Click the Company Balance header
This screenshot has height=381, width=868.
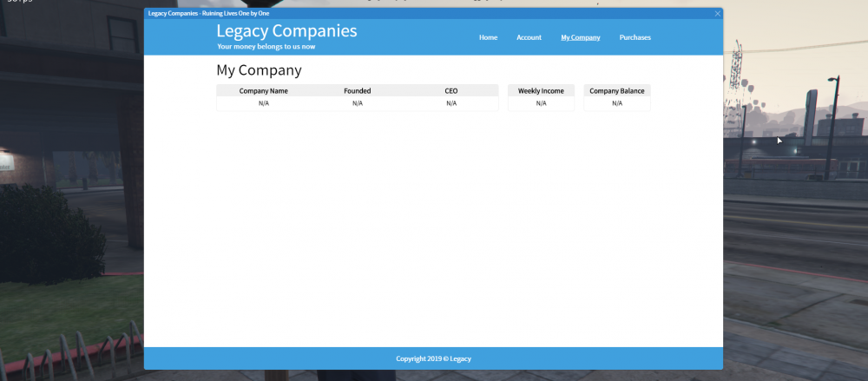tap(616, 90)
